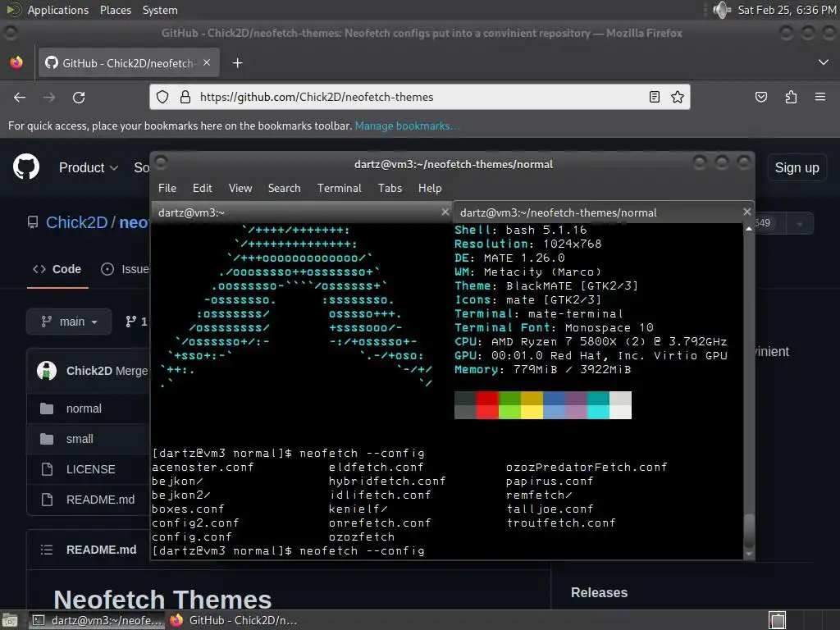Image resolution: width=840 pixels, height=630 pixels.
Task: Close the GitHub Firefox tab
Action: click(x=207, y=62)
